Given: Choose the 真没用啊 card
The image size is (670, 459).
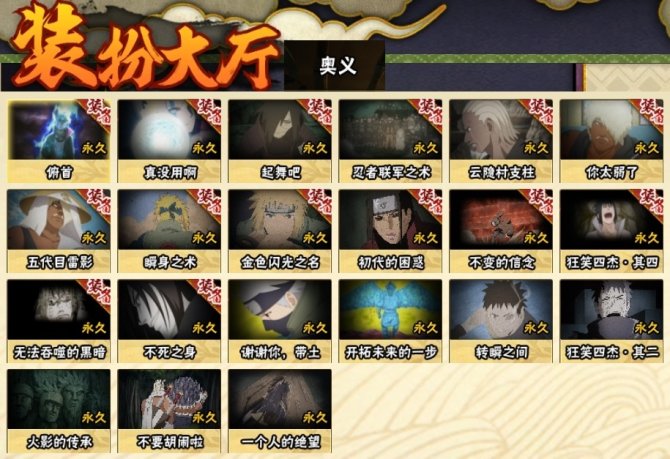Looking at the screenshot, I should click(x=169, y=141).
